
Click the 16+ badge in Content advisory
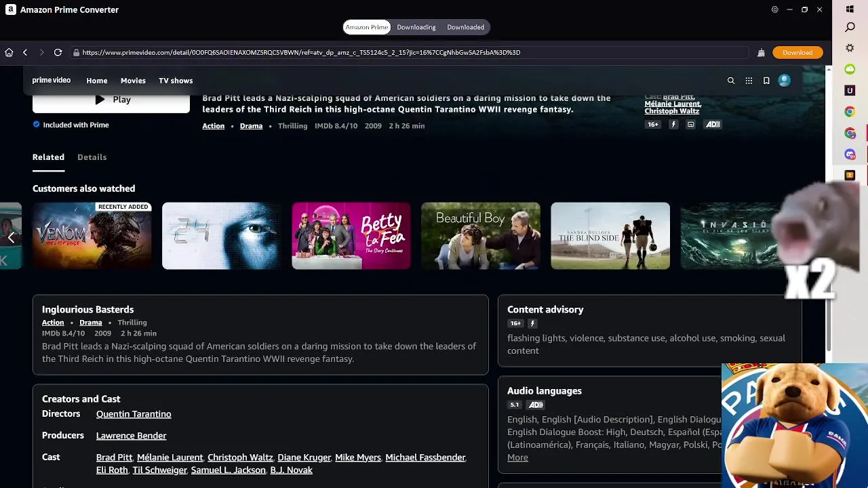coord(515,323)
